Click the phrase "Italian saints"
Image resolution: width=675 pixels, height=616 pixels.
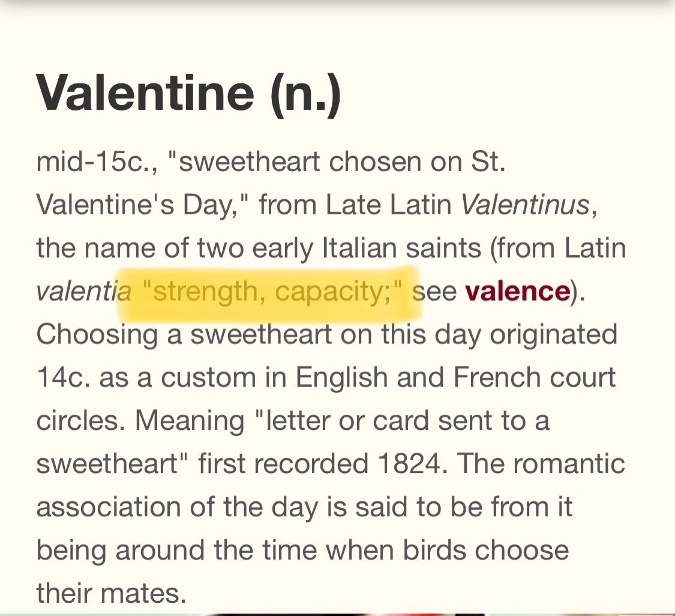(x=401, y=248)
